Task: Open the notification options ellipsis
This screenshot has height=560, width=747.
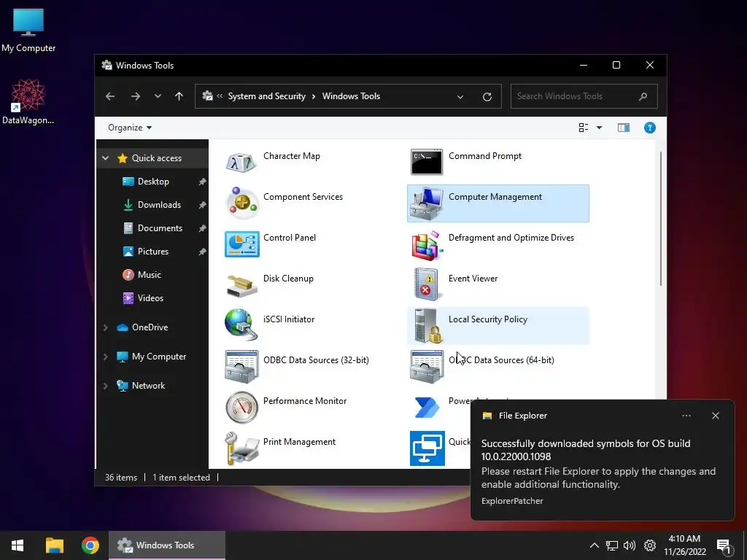Action: [x=686, y=416]
